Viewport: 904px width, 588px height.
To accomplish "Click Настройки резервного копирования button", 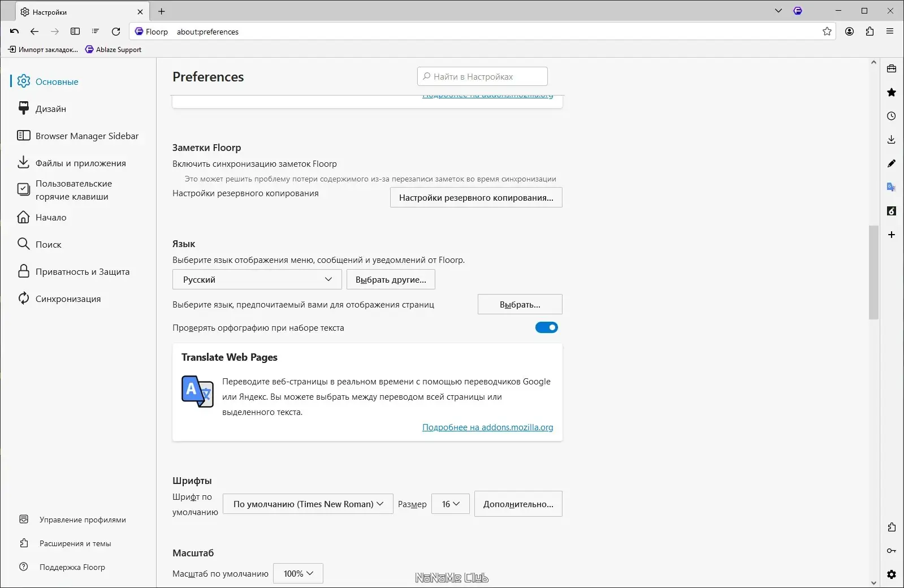I will click(x=476, y=198).
